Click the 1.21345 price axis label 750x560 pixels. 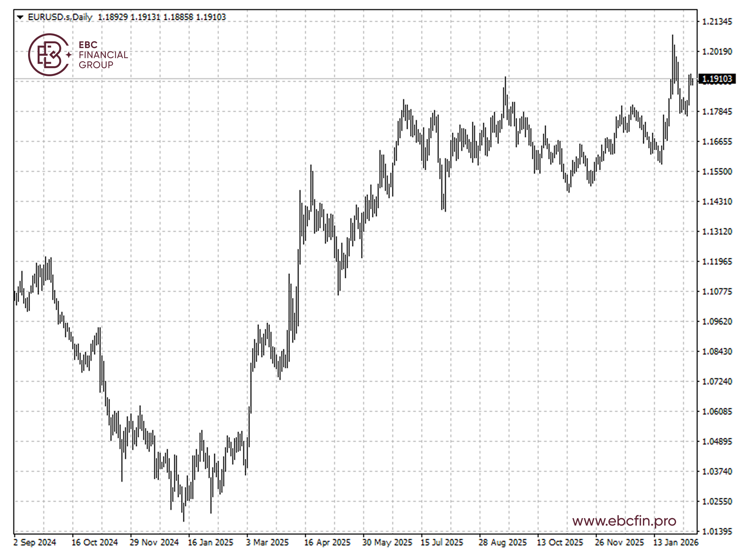717,21
